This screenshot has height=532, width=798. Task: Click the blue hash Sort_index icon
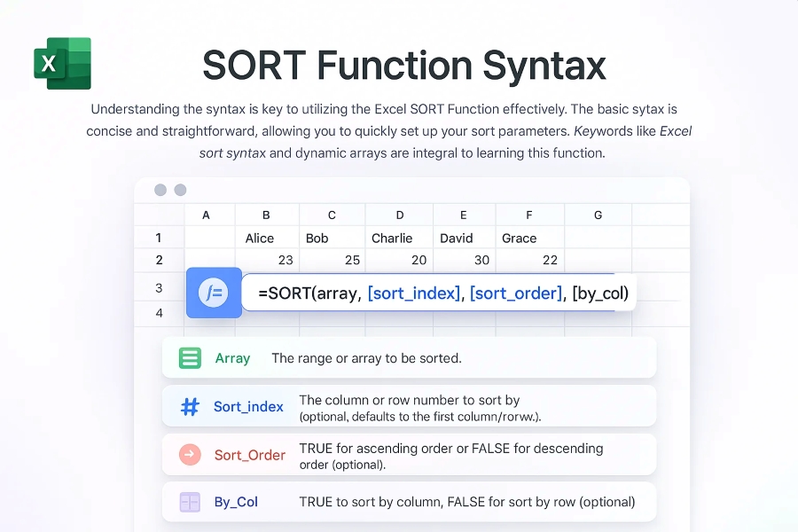coord(190,407)
